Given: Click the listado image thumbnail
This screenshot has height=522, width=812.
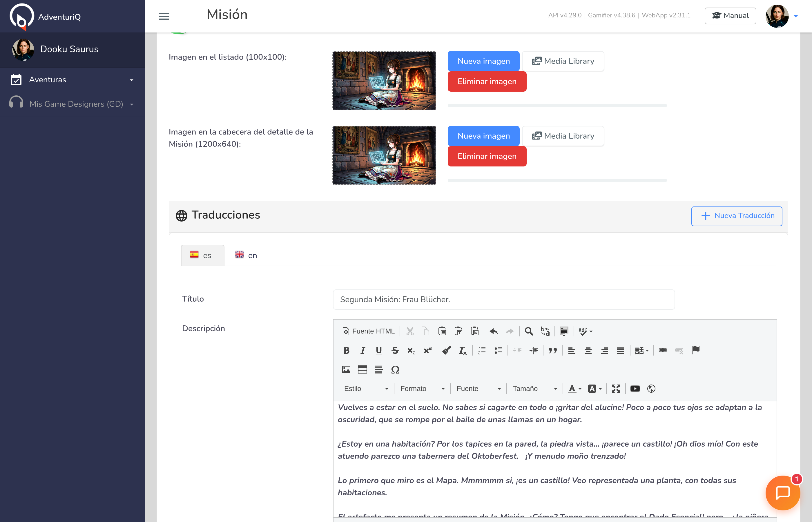Looking at the screenshot, I should (384, 81).
